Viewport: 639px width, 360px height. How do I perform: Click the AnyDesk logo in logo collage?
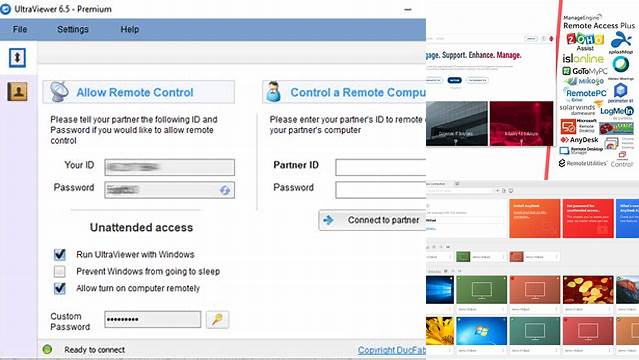coord(579,140)
